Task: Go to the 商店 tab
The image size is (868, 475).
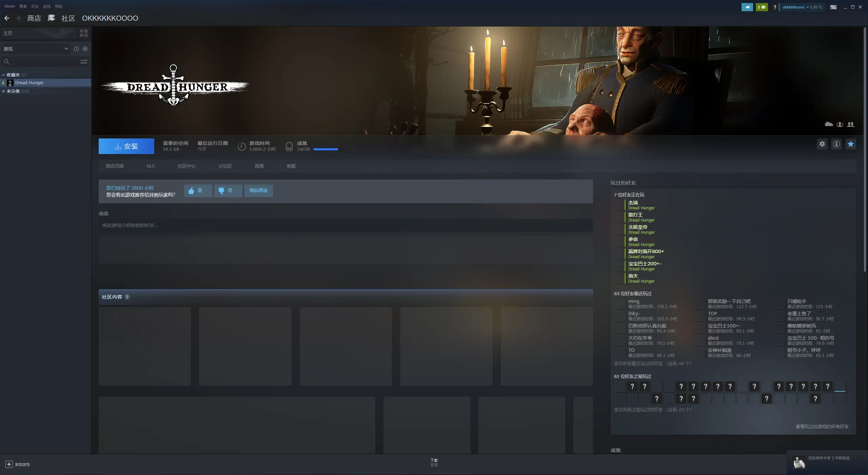Action: tap(34, 18)
